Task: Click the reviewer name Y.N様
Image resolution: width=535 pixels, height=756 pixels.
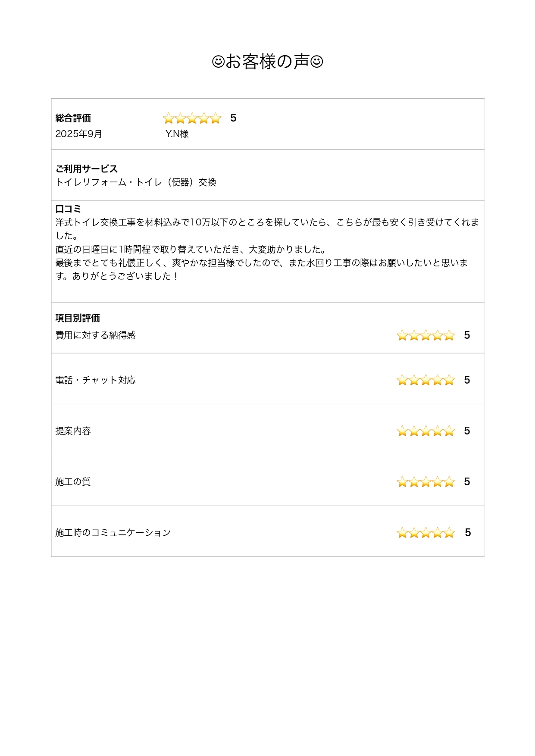Action: pyautogui.click(x=177, y=134)
